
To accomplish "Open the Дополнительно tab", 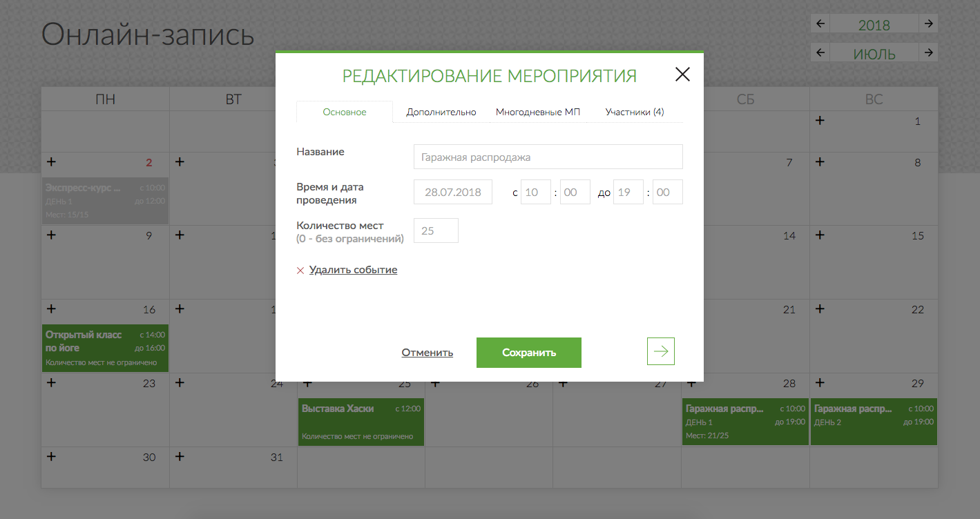I will pyautogui.click(x=441, y=112).
